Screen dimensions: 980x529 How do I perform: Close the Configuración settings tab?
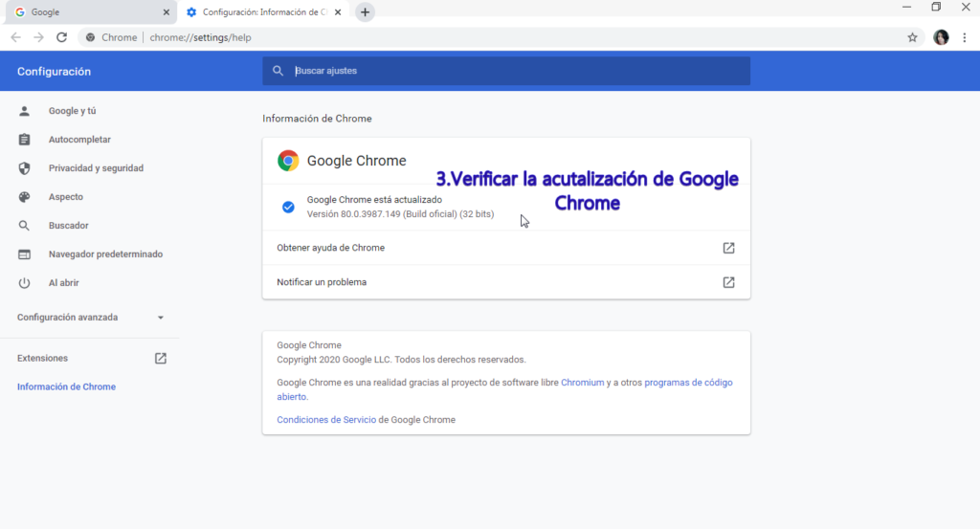click(338, 12)
